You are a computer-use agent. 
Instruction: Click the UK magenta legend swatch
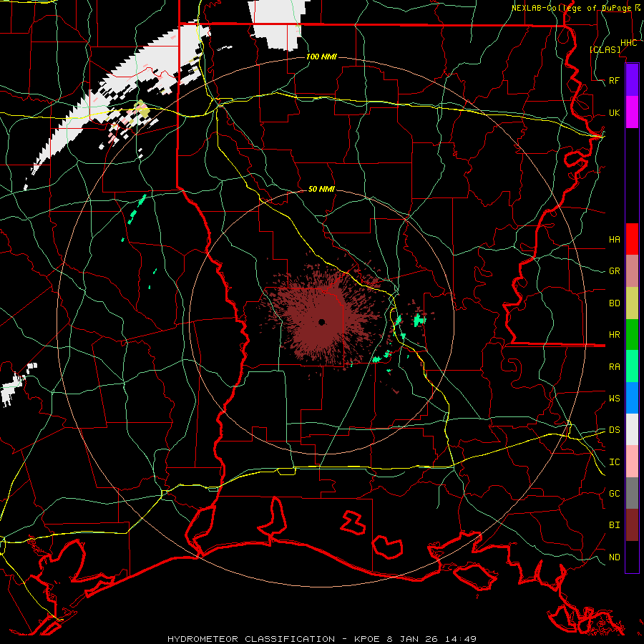pyautogui.click(x=632, y=112)
